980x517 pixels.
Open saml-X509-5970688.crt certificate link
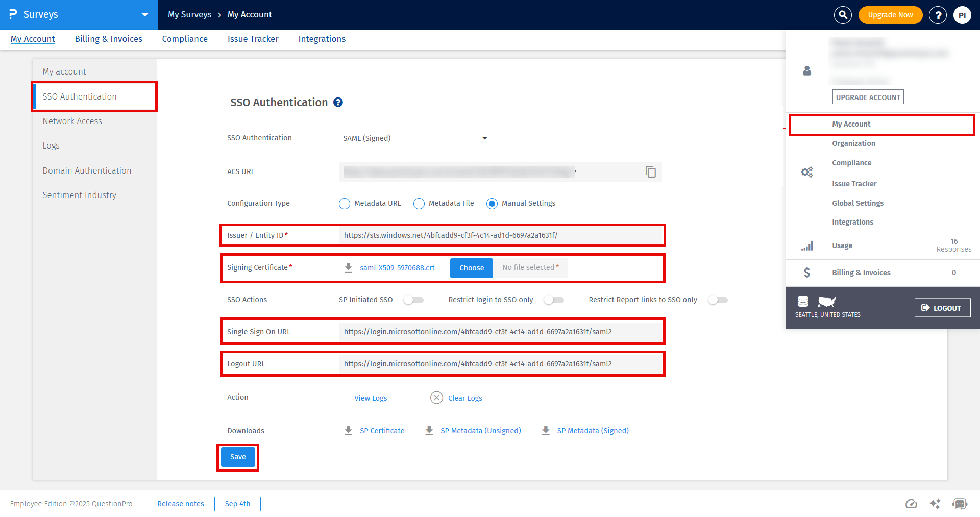pos(397,268)
